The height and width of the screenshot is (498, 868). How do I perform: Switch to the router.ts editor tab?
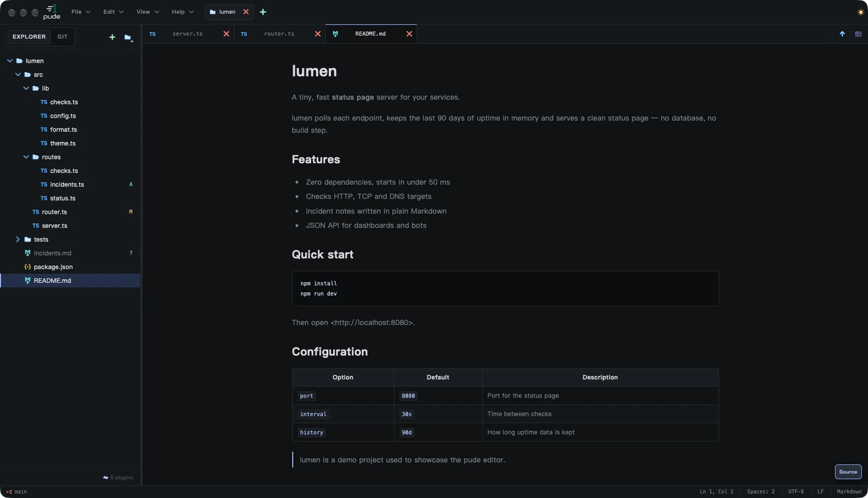(x=279, y=34)
